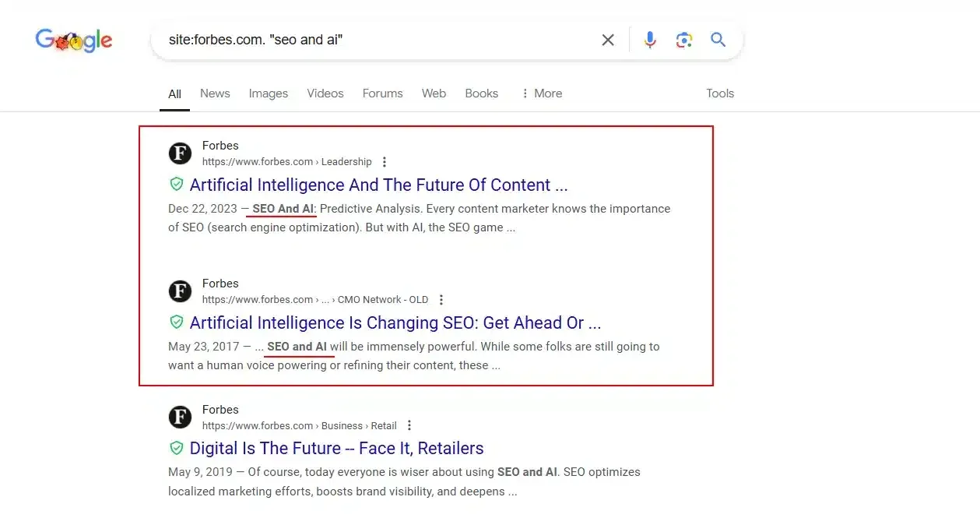
Task: Clear the search query with the X
Action: (608, 39)
